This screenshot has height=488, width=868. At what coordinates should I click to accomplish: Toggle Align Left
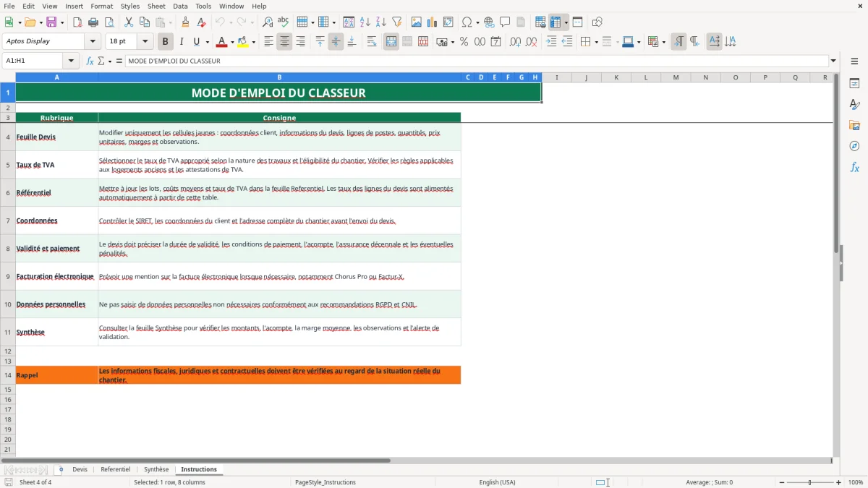268,42
